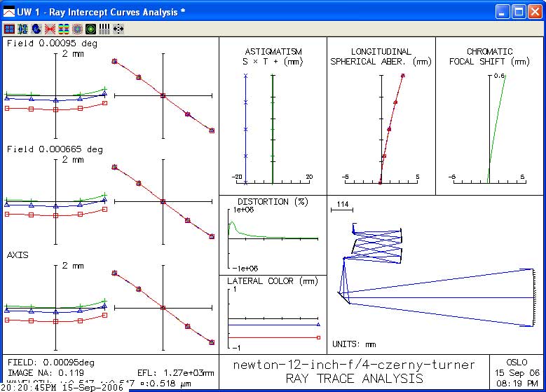Click the red ray fan analysis icon
Viewport: 546px width, 392px height.
50,29
